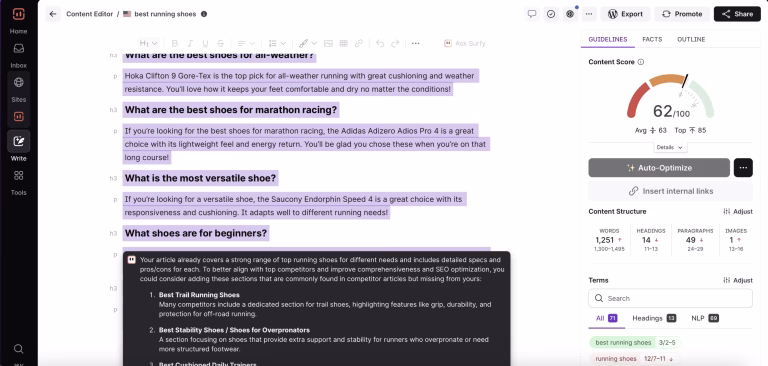Click the 'best running shoes' term chip
Image resolution: width=768 pixels, height=366 pixels.
(635, 342)
